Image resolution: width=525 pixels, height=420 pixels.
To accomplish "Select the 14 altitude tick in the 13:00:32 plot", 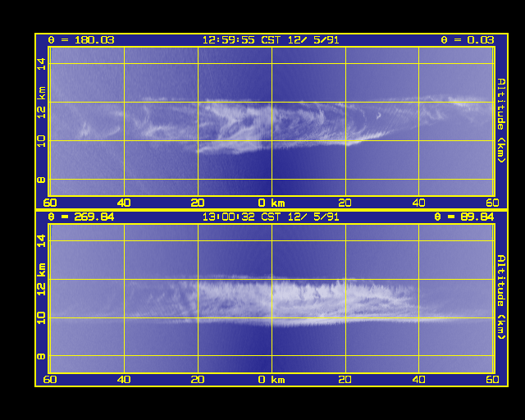I will click(x=42, y=241).
